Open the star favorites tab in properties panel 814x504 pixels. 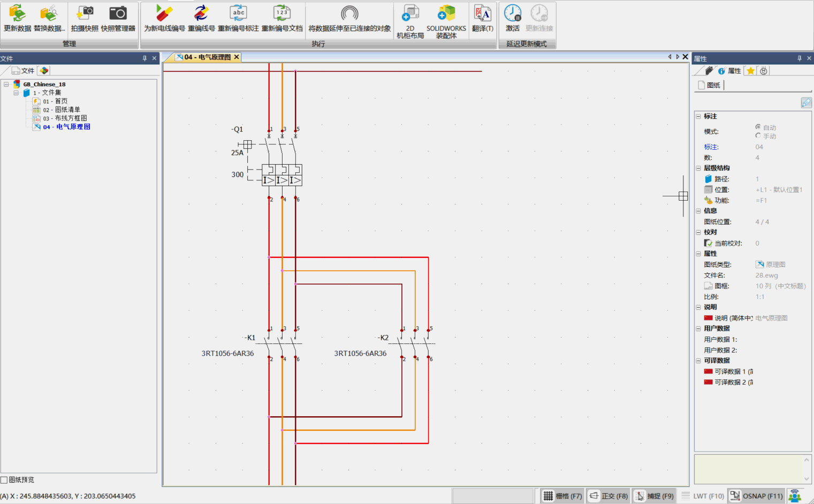click(x=751, y=71)
